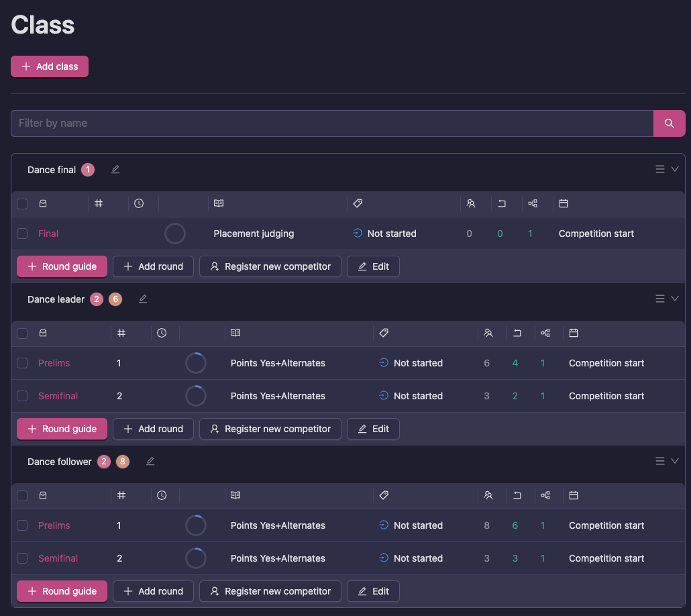Click pencil icon next to Dance follower
Viewport: 691px width, 616px height.
[x=150, y=462]
